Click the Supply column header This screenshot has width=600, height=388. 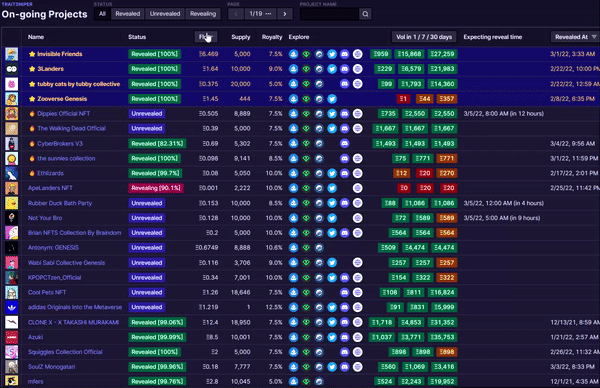tap(241, 37)
